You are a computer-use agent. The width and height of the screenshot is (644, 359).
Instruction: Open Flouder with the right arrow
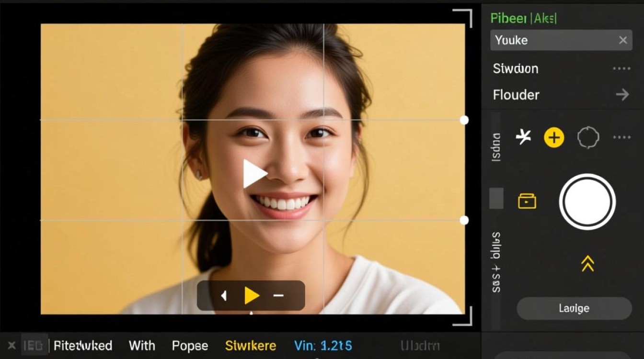(x=622, y=95)
